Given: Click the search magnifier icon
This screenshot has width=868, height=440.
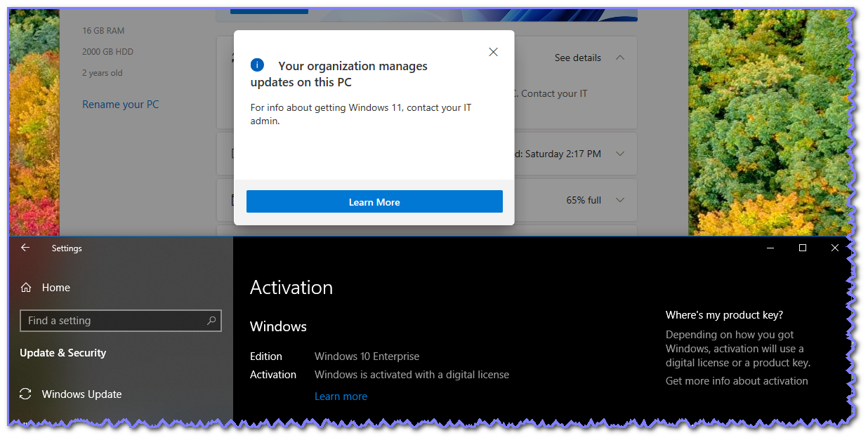Looking at the screenshot, I should tap(211, 321).
